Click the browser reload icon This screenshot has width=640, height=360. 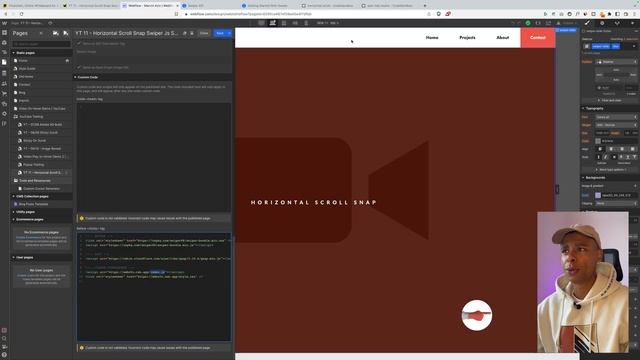21,14
